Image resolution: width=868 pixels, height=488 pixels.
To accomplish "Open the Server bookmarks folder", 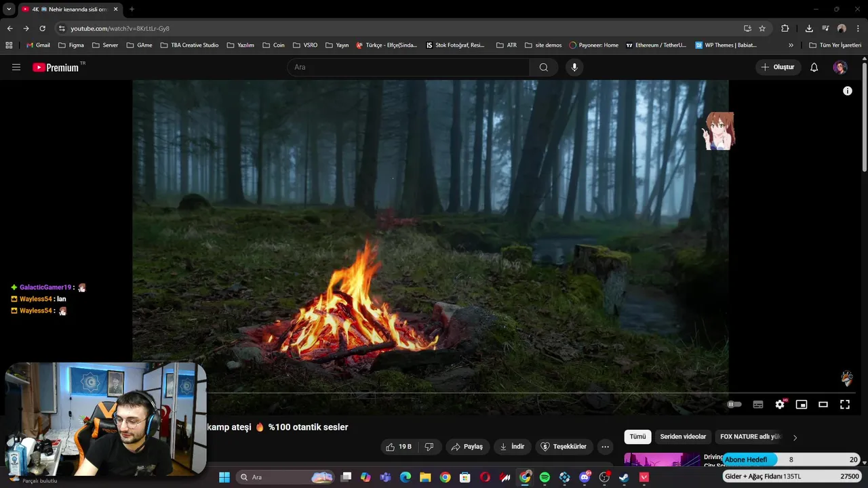I will (105, 45).
